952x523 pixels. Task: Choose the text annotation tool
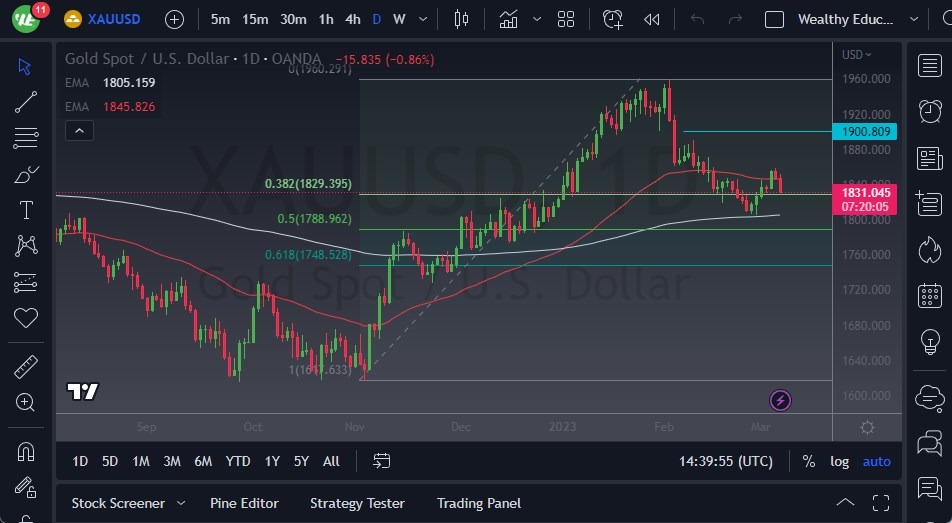(26, 210)
